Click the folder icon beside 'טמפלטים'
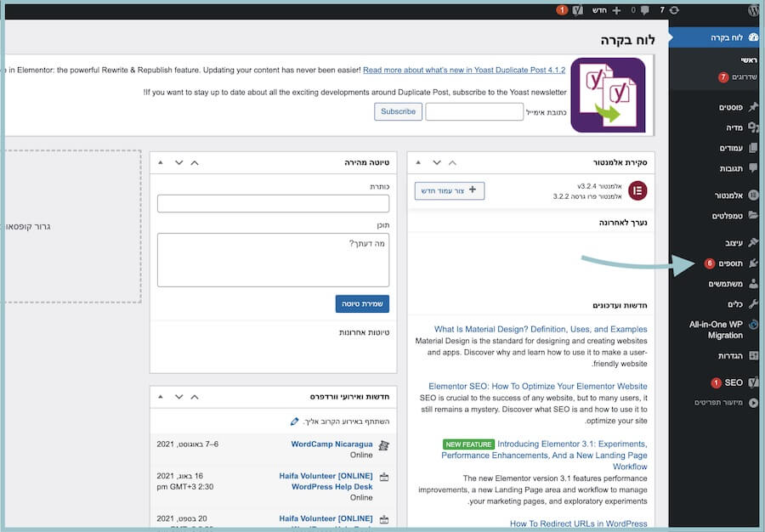Screen dimensions: 765x532 click(753, 215)
